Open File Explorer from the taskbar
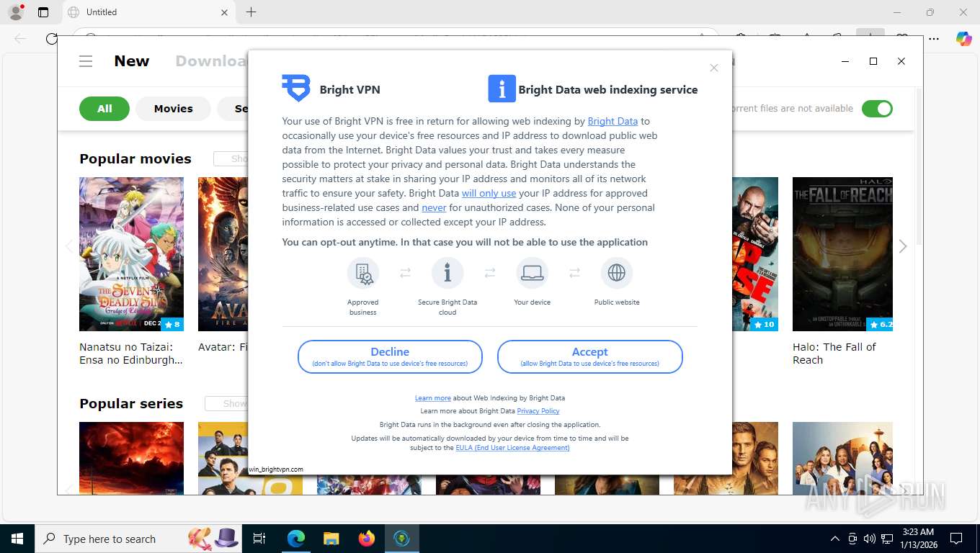Screen dimensions: 980x553 (331, 539)
